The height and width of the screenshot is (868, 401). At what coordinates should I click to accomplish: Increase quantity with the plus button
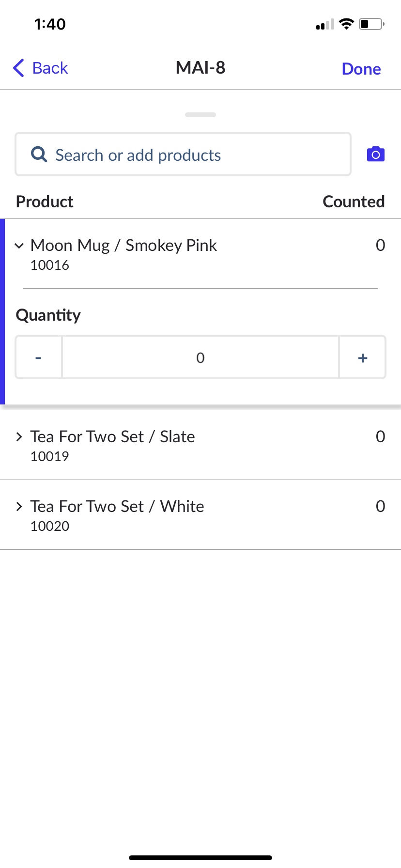tap(362, 357)
